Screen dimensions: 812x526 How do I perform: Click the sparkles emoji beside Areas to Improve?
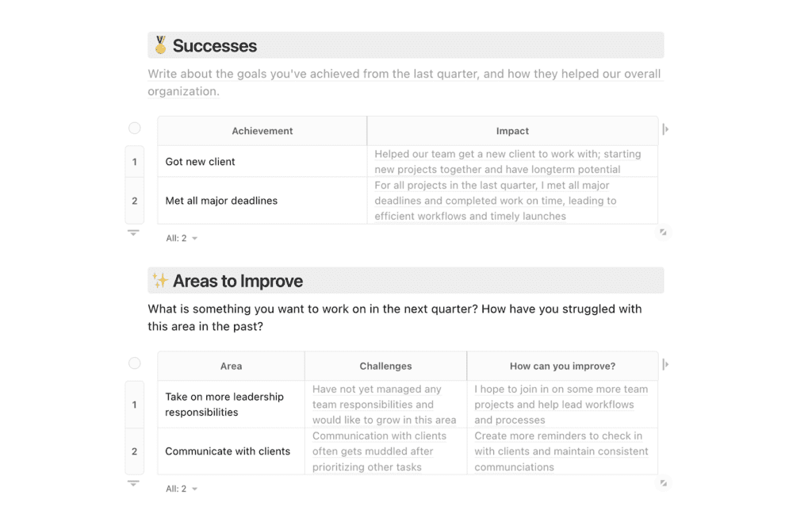(x=159, y=280)
